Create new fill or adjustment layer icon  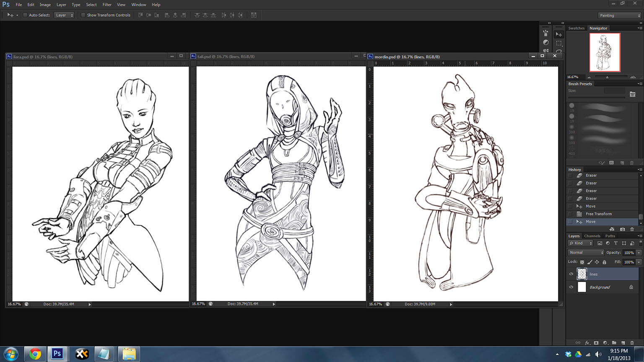[x=605, y=343]
